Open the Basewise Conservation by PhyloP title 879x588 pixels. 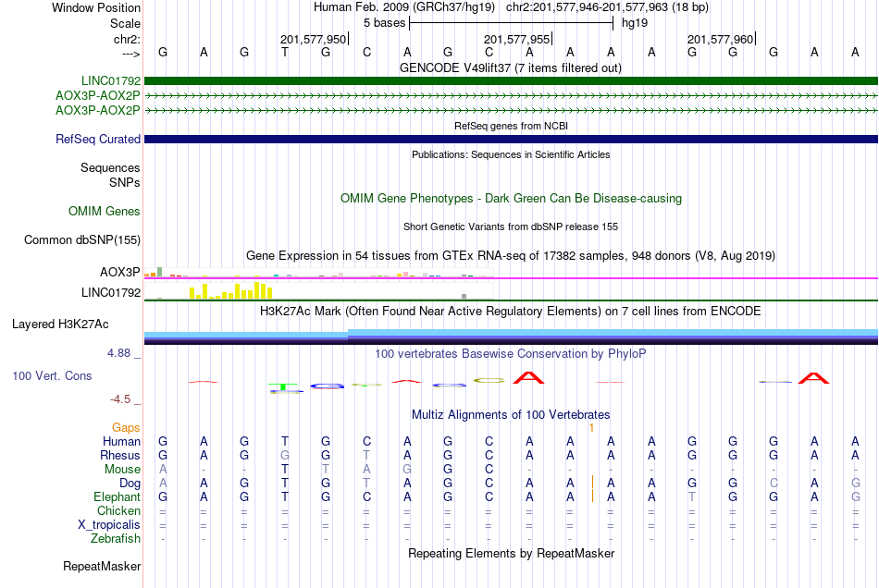511,353
